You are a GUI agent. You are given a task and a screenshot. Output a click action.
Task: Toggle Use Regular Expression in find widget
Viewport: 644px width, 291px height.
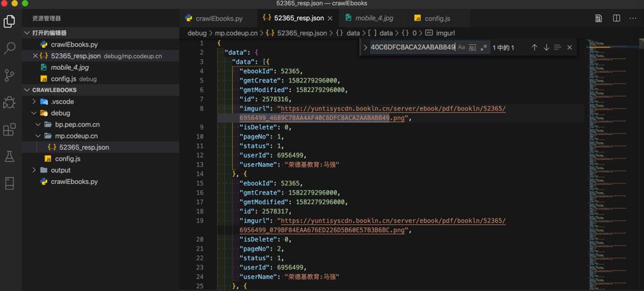click(x=484, y=47)
